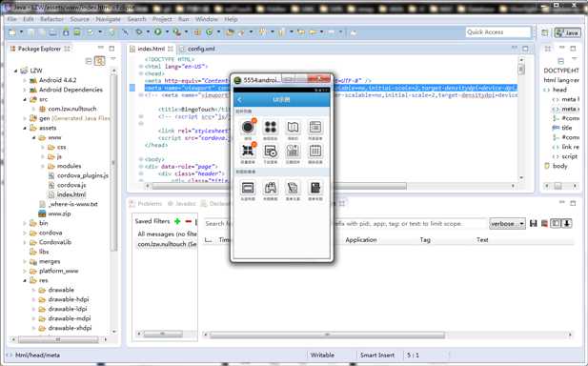588x366 pixels.
Task: Tap the folded map icon in emulator
Action: (x=293, y=128)
